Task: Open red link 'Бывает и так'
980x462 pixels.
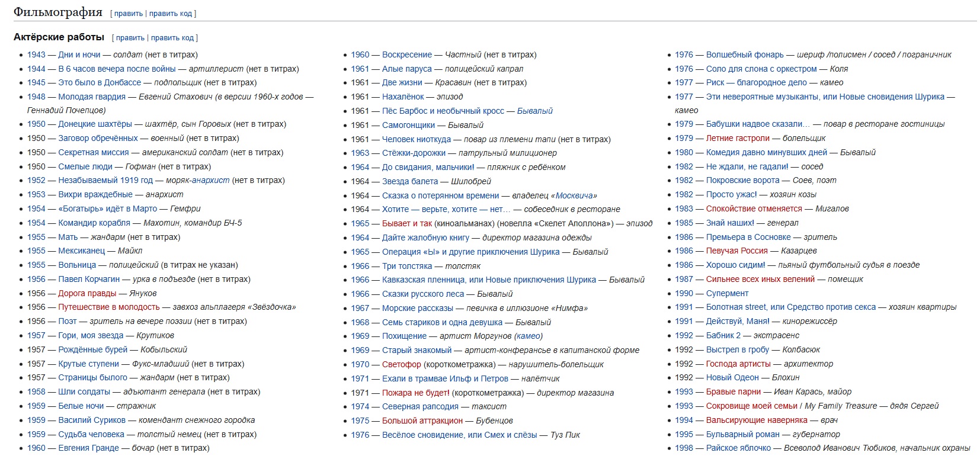Action: 407,223
